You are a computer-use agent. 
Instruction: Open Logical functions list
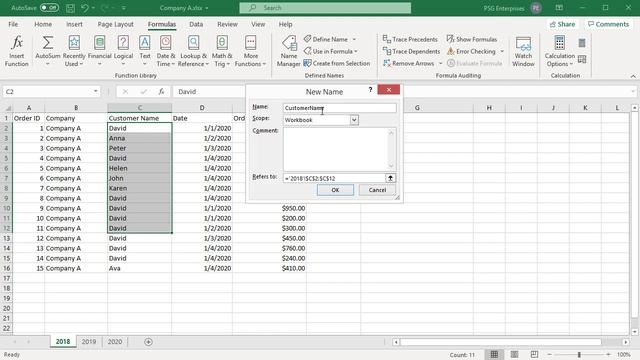(123, 51)
